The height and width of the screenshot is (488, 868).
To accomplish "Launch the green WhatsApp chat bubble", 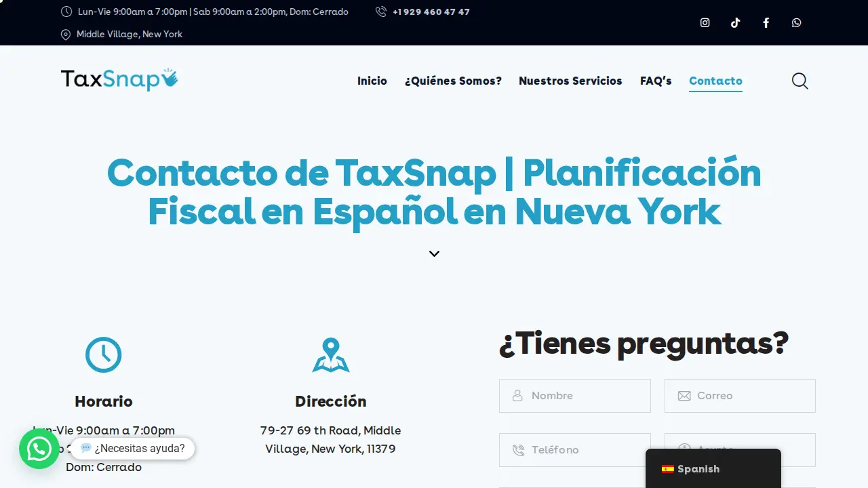I will click(x=39, y=449).
